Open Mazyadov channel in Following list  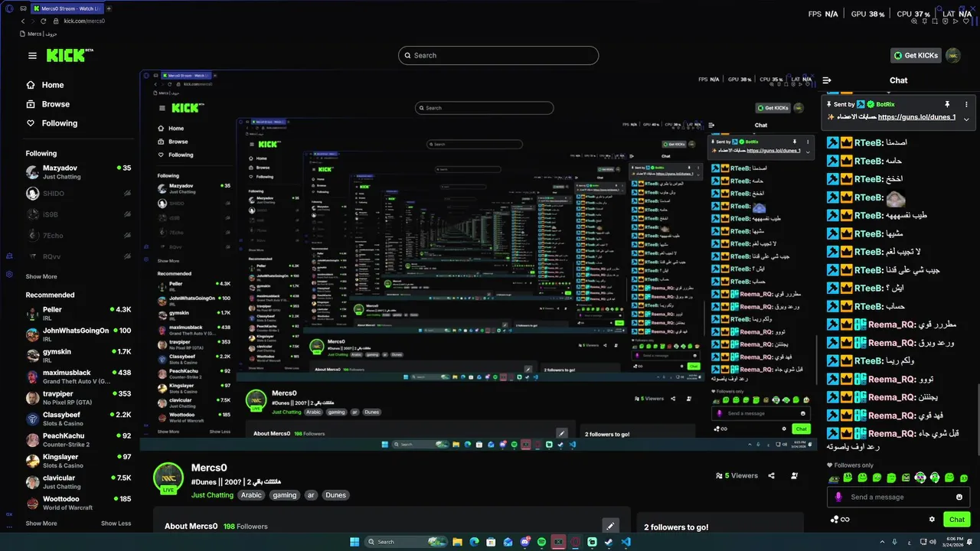click(x=78, y=171)
